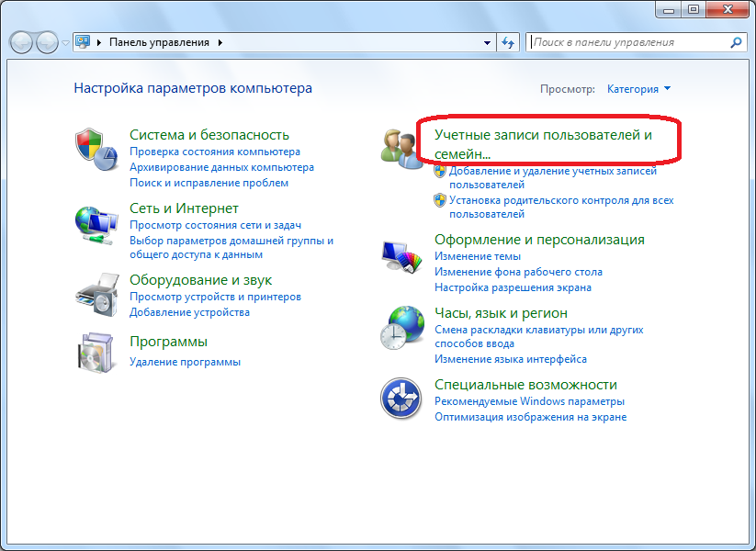This screenshot has width=756, height=551.
Task: Click the Programs category icon
Action: pos(96,353)
